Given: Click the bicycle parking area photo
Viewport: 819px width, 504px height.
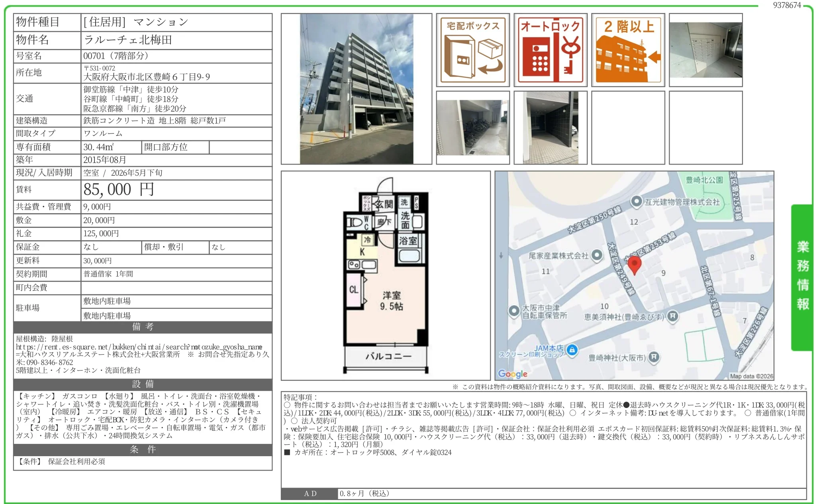Looking at the screenshot, I should click(472, 127).
